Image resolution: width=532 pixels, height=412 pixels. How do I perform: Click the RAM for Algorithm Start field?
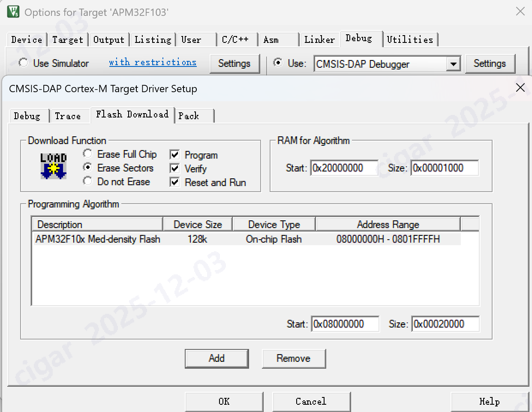pyautogui.click(x=344, y=168)
